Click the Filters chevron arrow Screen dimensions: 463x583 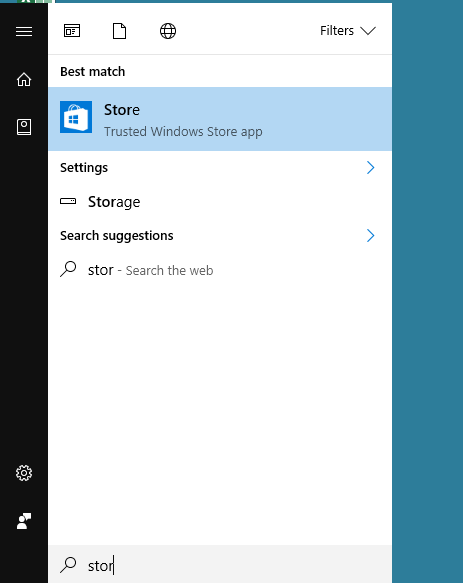(x=368, y=30)
